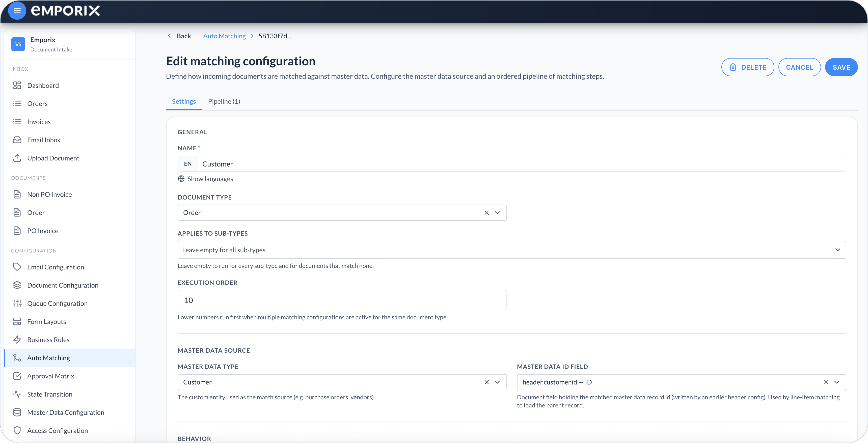Go Back using the breadcrumb
Screen dimensions: 868x443
(179, 36)
